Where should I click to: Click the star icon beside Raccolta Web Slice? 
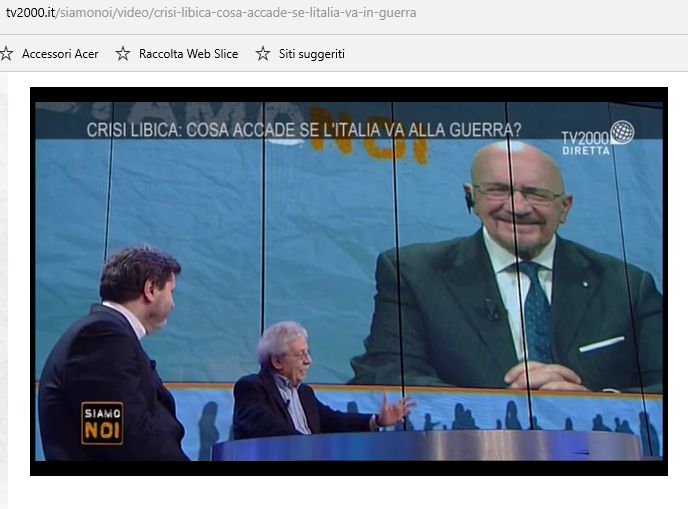click(123, 54)
